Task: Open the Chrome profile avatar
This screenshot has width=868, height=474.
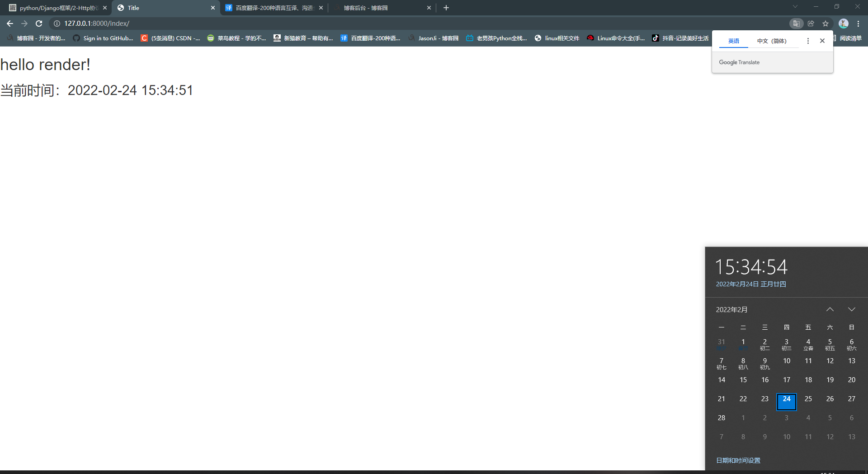Action: (844, 24)
